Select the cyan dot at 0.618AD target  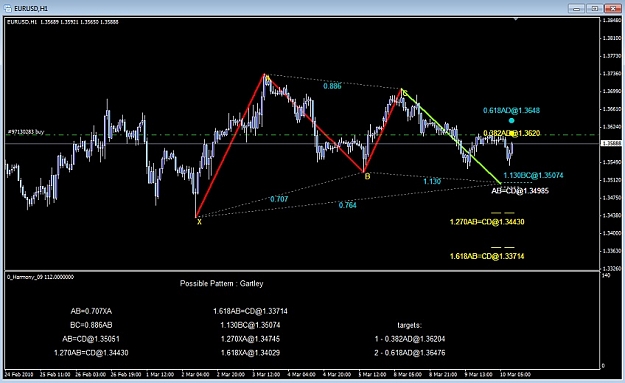(x=511, y=120)
